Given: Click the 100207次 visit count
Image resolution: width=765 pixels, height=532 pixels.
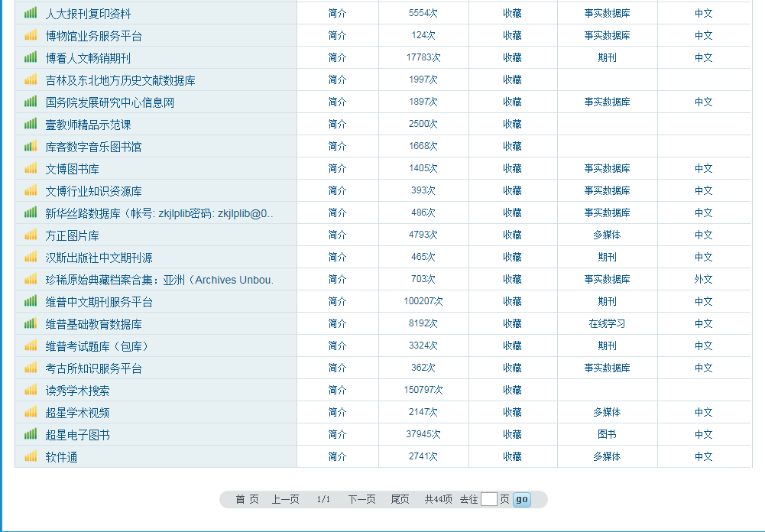Looking at the screenshot, I should click(423, 301).
